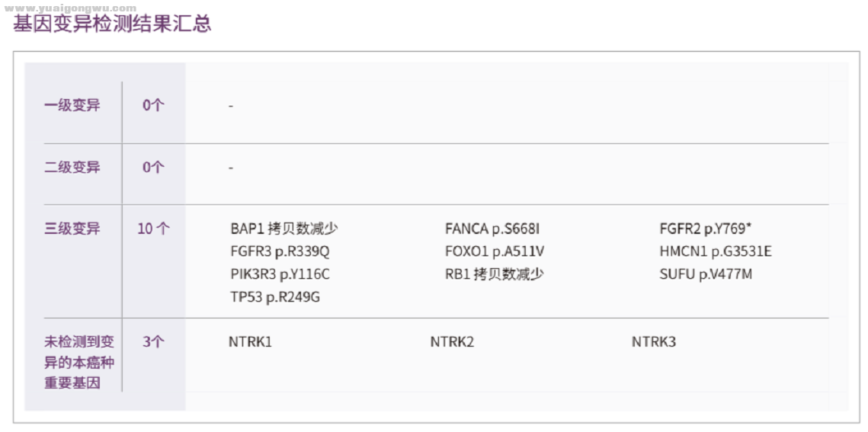
Task: Select the 三级变异 row label
Action: click(x=72, y=228)
